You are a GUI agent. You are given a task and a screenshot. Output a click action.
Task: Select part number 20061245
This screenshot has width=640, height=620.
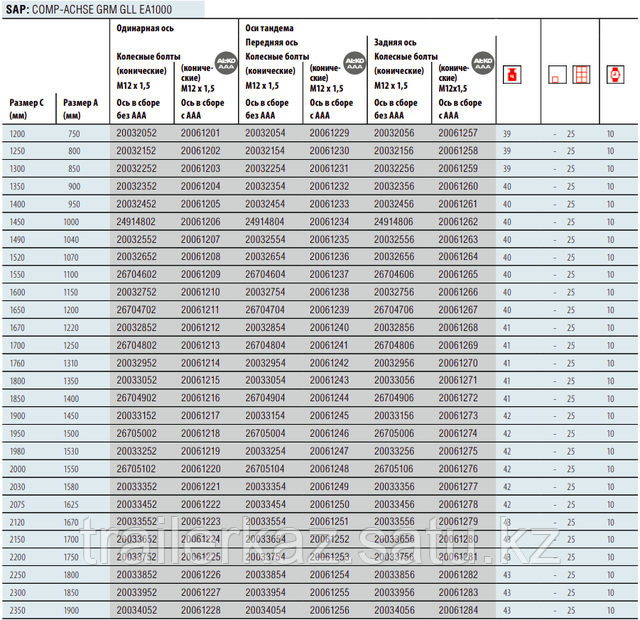tap(329, 416)
